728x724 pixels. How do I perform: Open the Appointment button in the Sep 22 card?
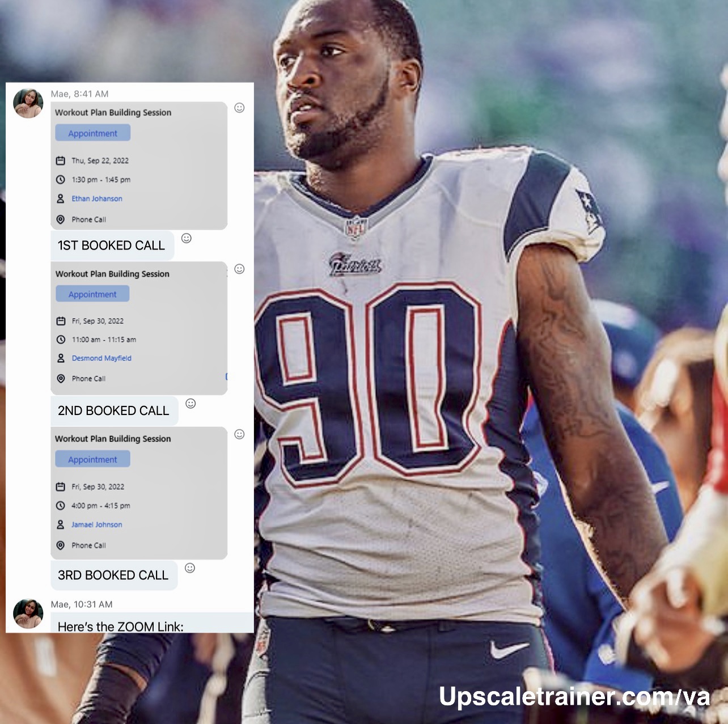(x=92, y=133)
